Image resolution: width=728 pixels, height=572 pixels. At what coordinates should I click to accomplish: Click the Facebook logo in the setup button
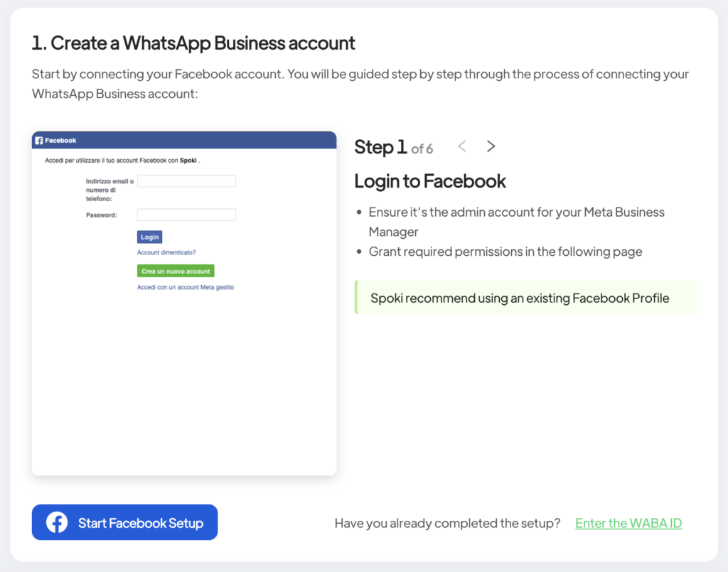click(57, 523)
